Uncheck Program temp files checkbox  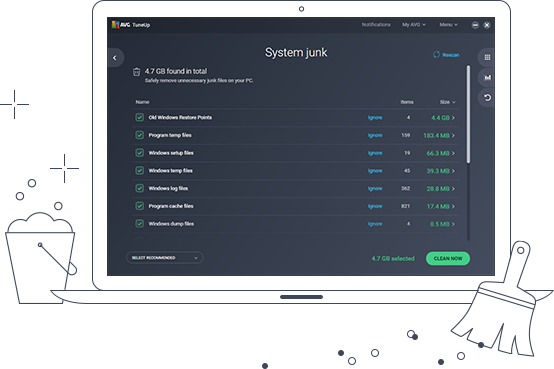[x=140, y=135]
